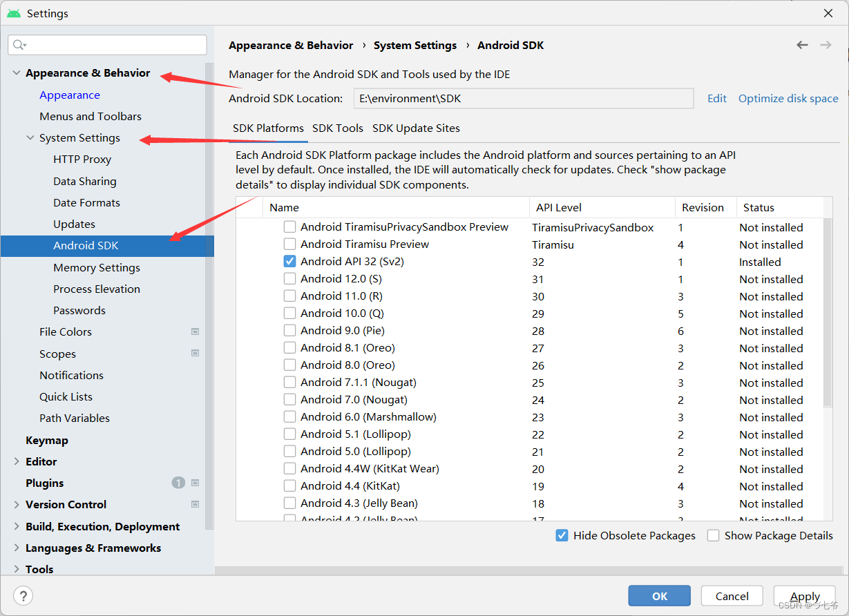Expand the Editor section
Screen dimensions: 849x616
point(17,461)
